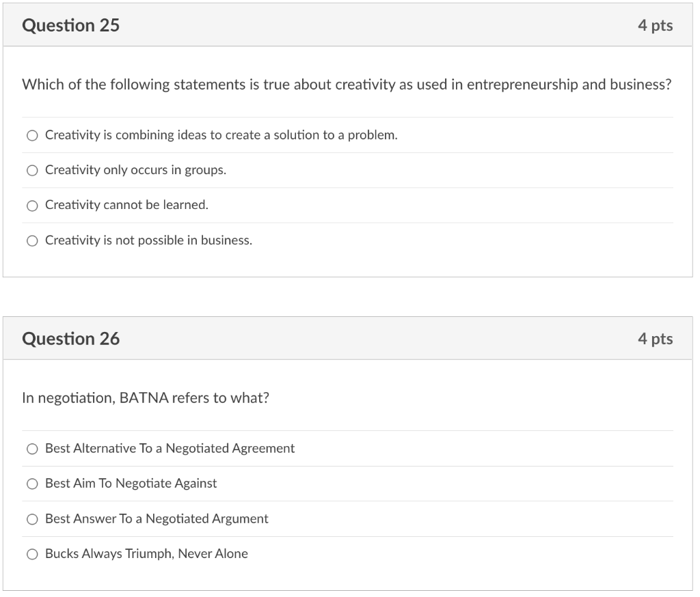Choose 'Best Alternative To a Negotiated Agreement'
The height and width of the screenshot is (597, 700).
click(32, 449)
